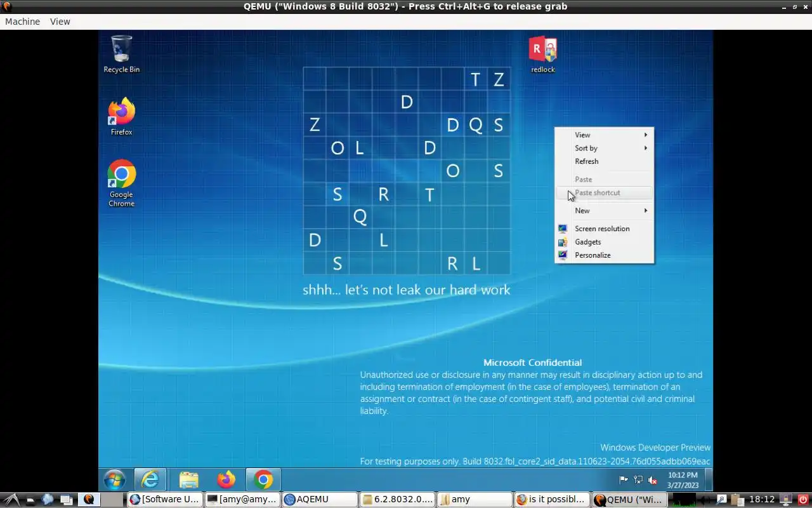Click the host screen lock icon
812x508 pixels.
786,500
